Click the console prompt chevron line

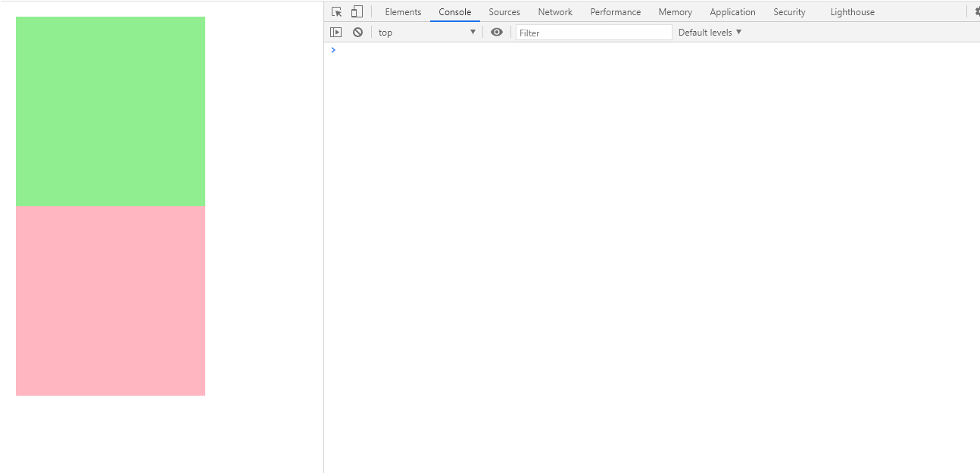tap(651, 50)
